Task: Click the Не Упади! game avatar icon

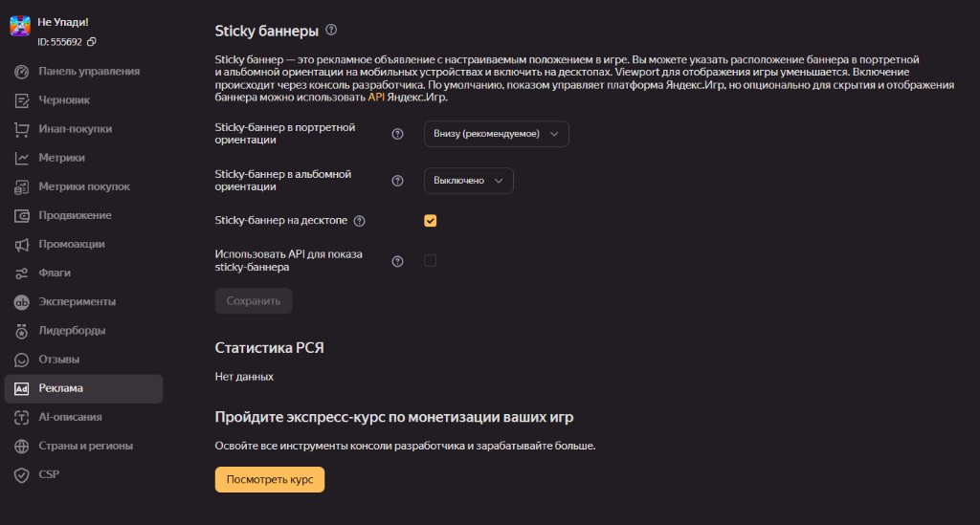Action: (20, 26)
